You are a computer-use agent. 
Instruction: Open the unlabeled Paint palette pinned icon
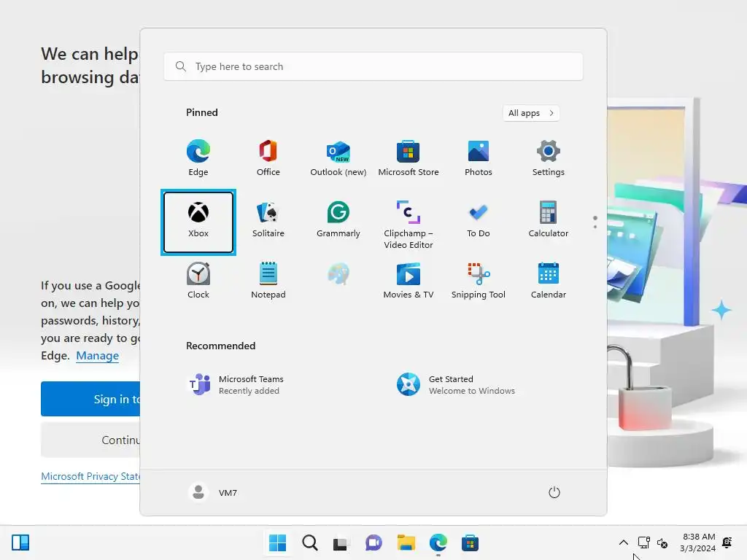tap(338, 275)
